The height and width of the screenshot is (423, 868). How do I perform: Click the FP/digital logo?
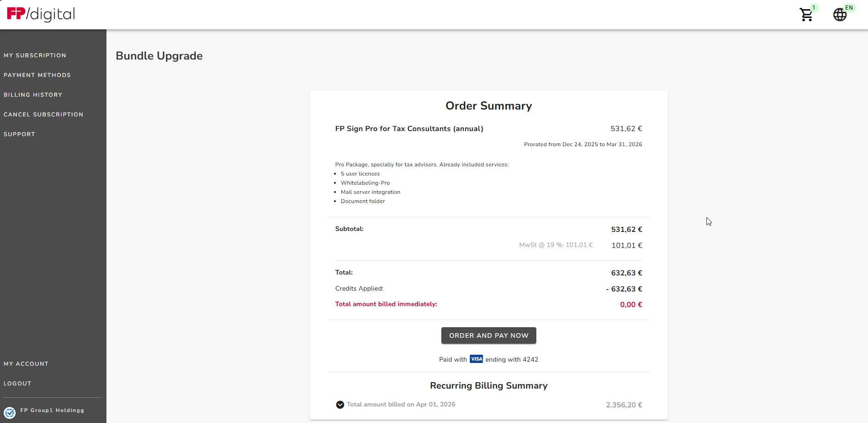pyautogui.click(x=41, y=14)
